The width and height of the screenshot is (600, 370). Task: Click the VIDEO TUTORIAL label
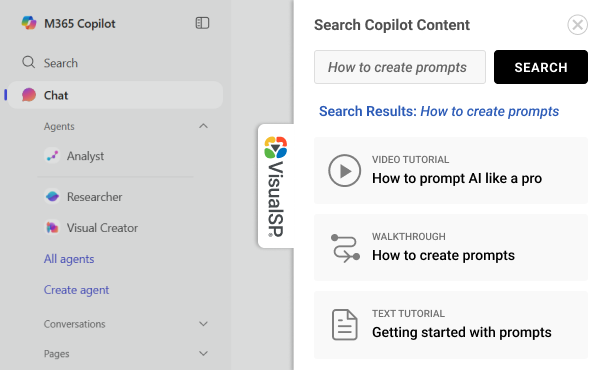pos(411,160)
